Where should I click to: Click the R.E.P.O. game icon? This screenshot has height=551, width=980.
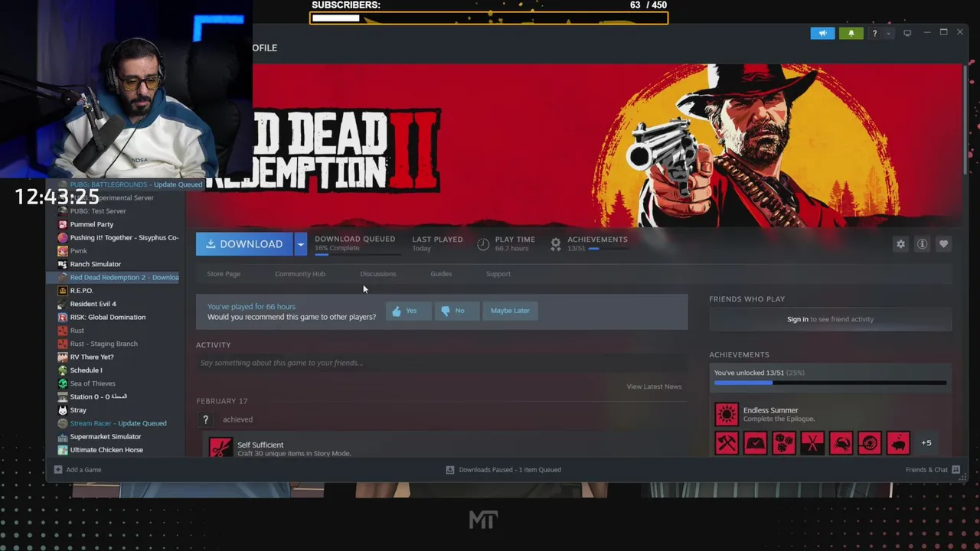point(63,291)
